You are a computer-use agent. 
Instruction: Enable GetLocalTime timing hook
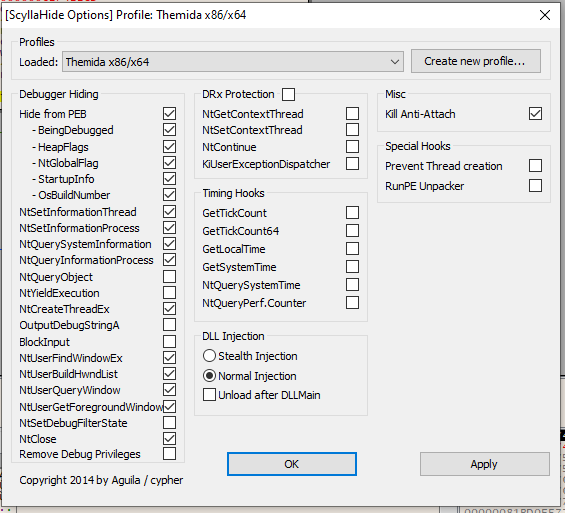[x=352, y=249]
